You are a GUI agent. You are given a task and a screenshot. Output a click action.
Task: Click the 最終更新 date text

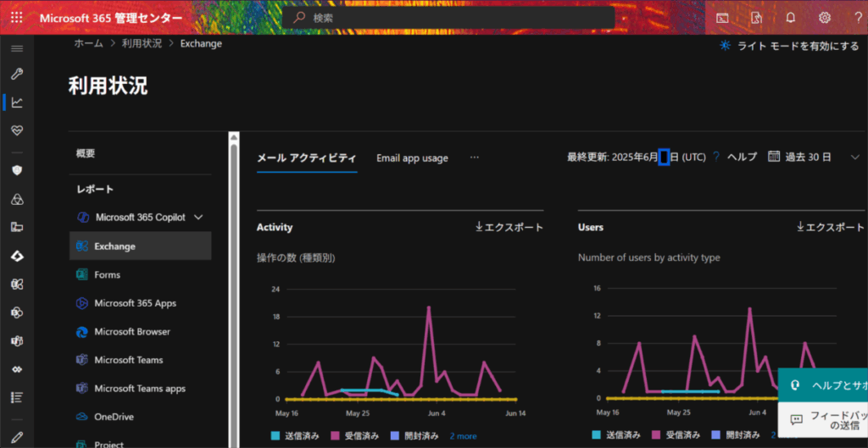(637, 157)
